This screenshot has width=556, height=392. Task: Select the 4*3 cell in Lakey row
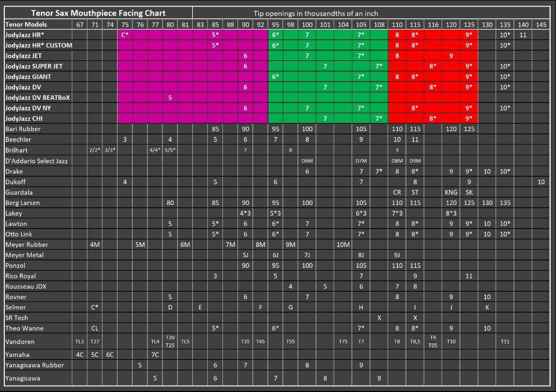coord(245,214)
